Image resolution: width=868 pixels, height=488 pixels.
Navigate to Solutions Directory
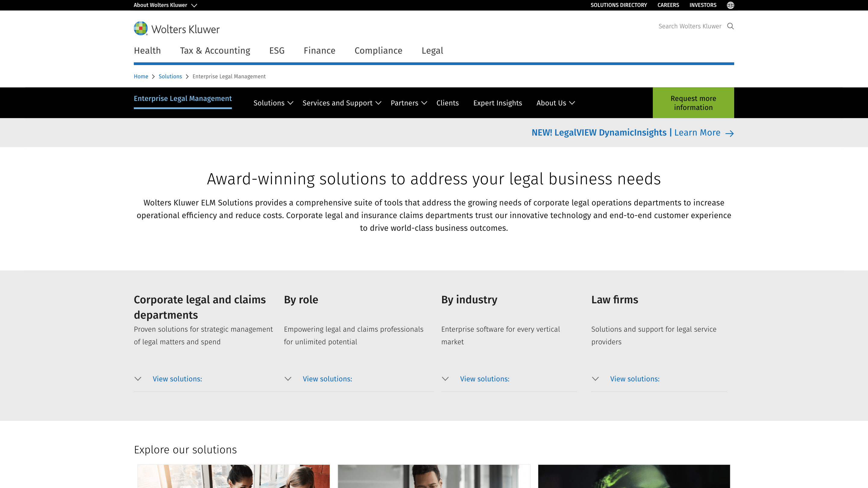click(619, 5)
